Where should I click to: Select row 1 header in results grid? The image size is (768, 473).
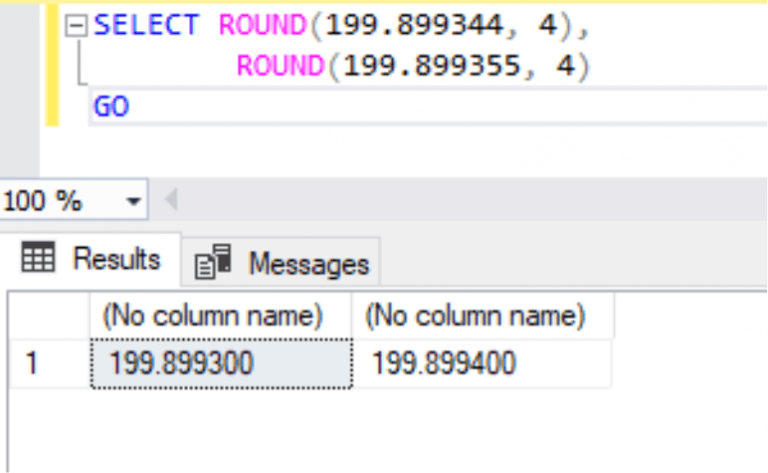pyautogui.click(x=49, y=363)
